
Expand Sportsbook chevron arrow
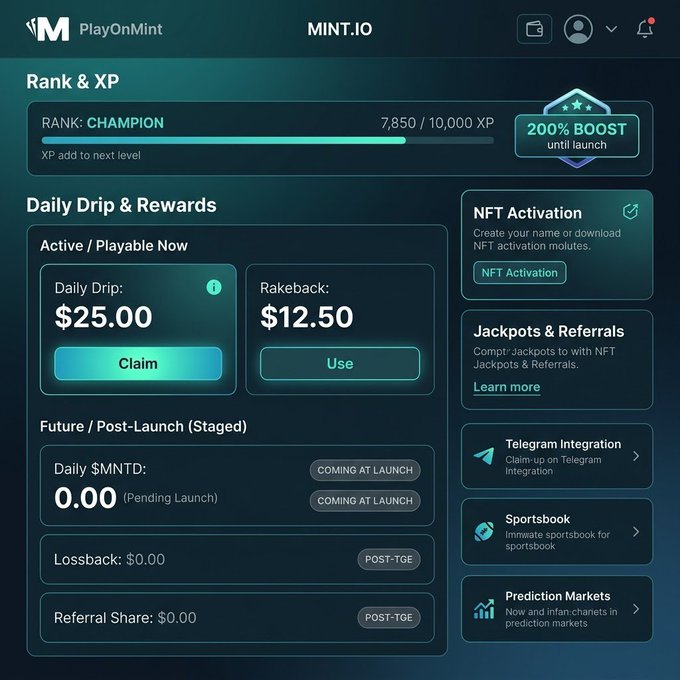(x=636, y=532)
